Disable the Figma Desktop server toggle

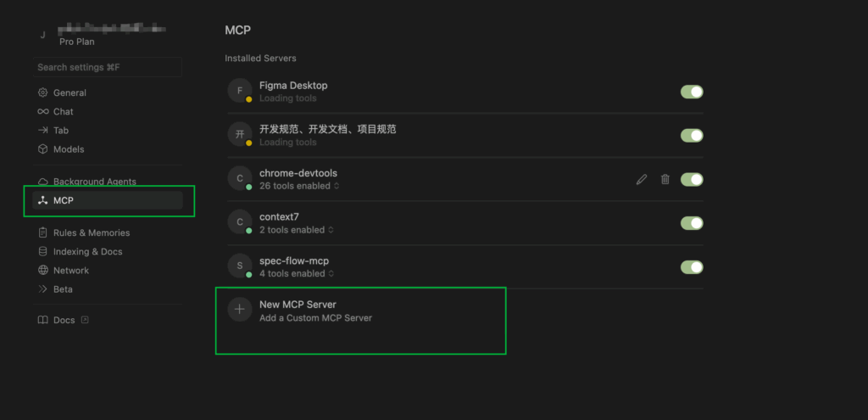(692, 92)
